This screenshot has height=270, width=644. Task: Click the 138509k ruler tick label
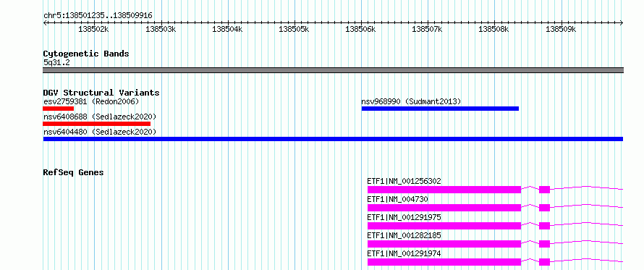[x=561, y=29]
